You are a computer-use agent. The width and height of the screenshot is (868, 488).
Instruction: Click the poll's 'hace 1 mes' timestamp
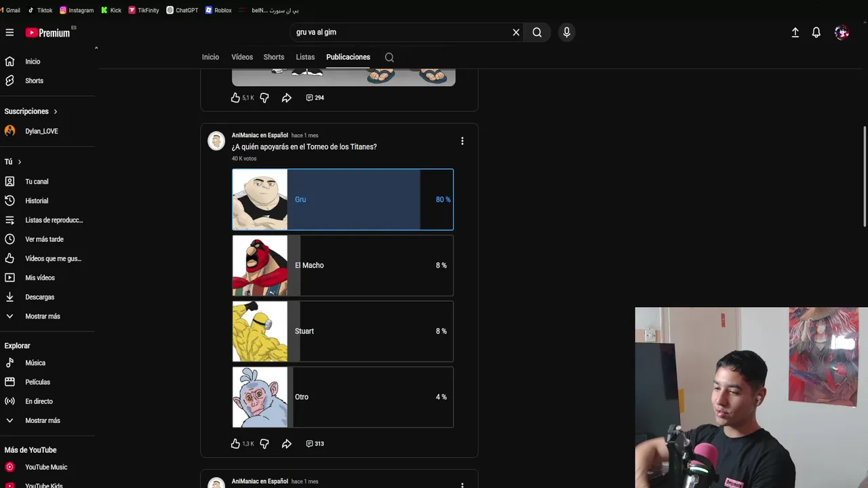pos(304,136)
